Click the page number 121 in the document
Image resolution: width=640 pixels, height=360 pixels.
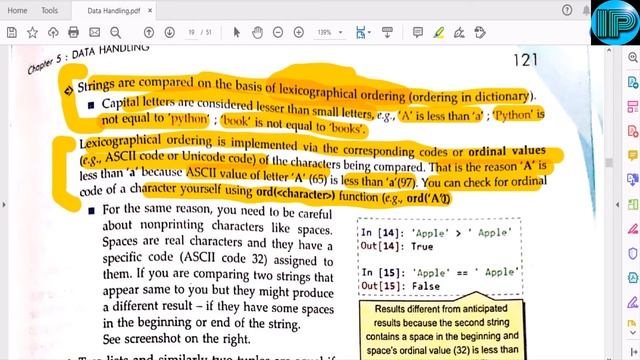(525, 60)
